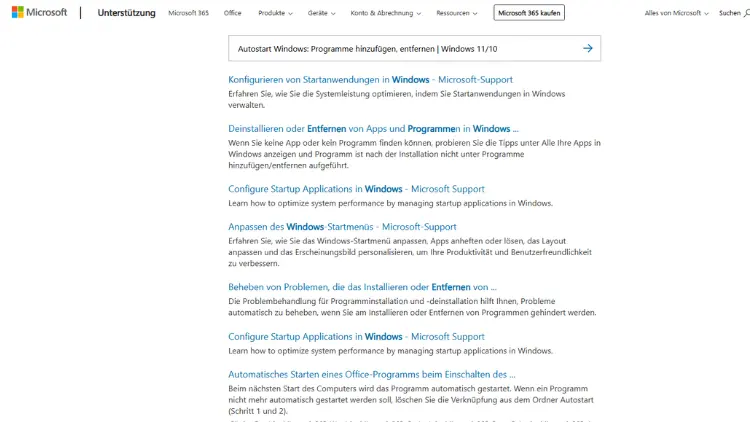Expand the Konto & Abrechnung dropdown
Screen dimensions: 750x422
coord(386,13)
